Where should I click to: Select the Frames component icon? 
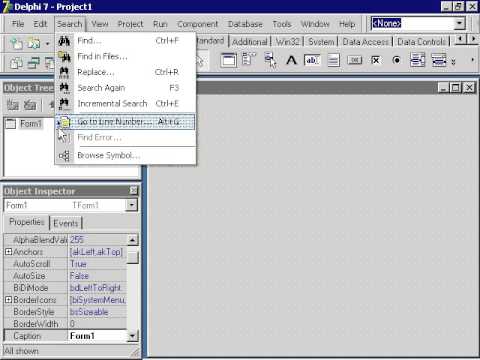tap(228, 60)
